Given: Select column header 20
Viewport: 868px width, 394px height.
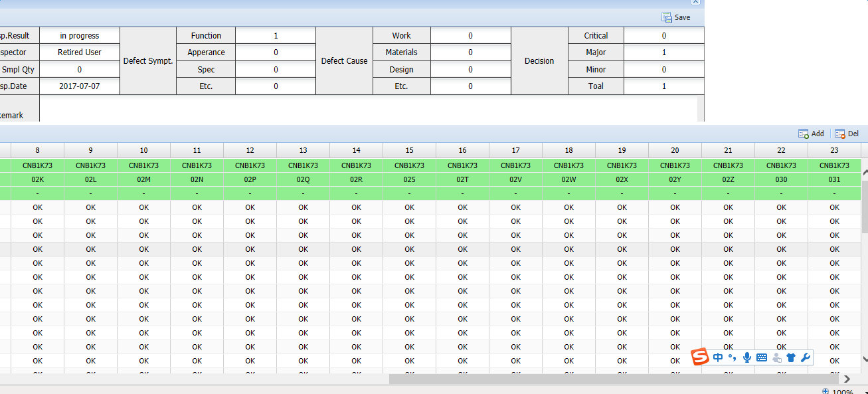Looking at the screenshot, I should 675,150.
